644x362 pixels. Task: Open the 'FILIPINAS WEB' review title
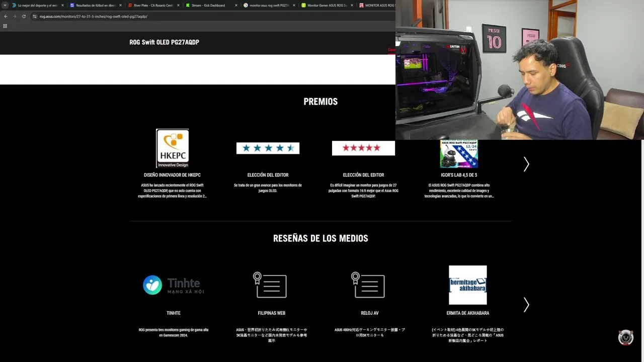(272, 313)
